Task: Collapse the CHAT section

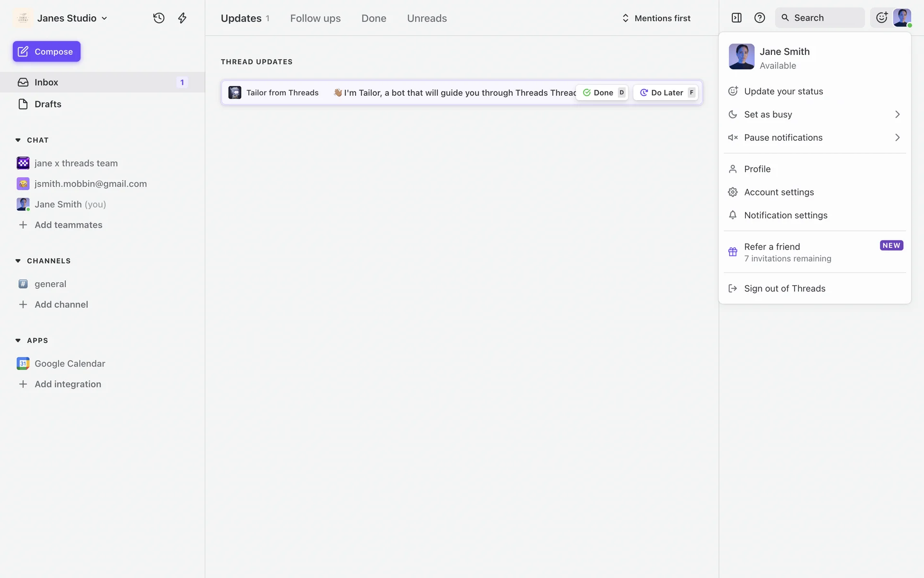Action: point(18,140)
